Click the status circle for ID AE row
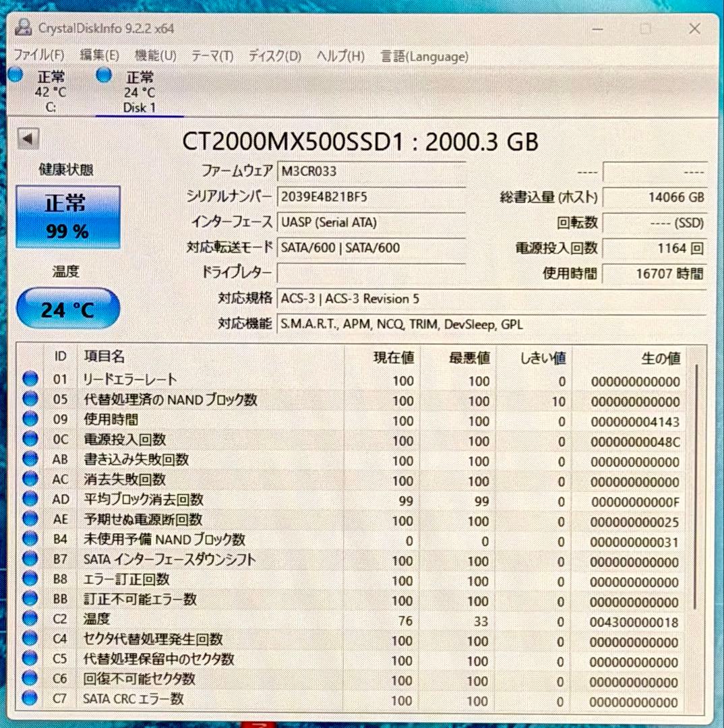 click(30, 518)
